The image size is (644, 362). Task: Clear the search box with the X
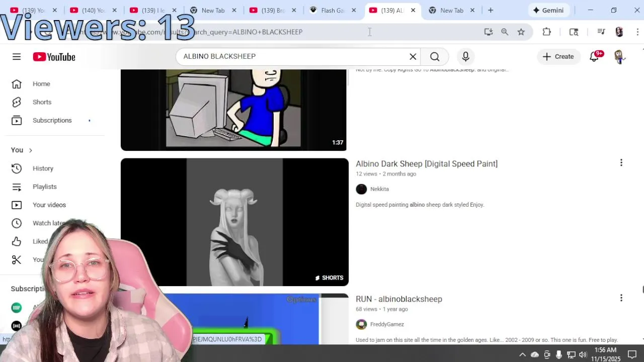coord(413,57)
